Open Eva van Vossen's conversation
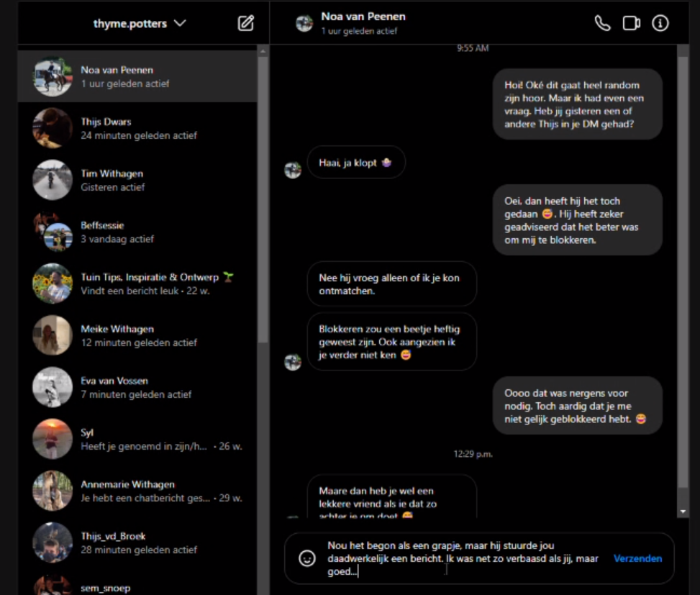Screen dimensions: 700x595 click(137, 387)
